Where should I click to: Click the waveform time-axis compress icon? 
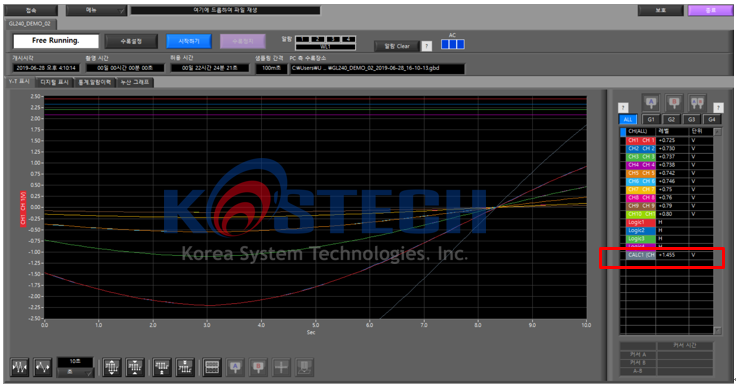20,367
